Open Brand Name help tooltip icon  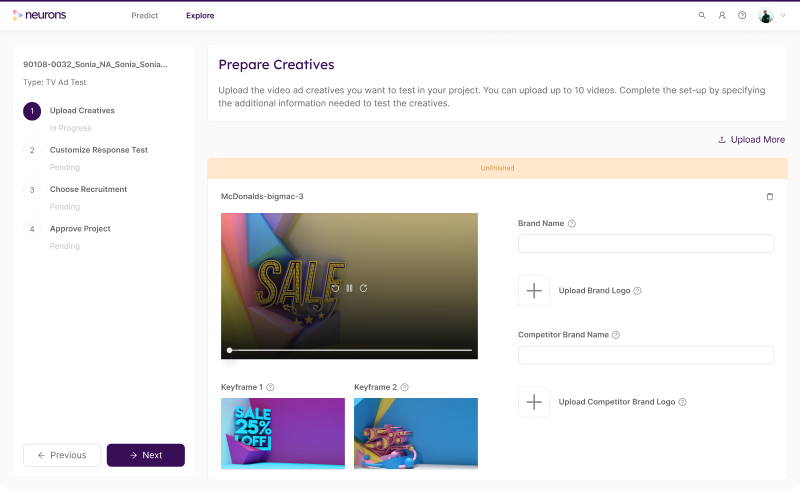tap(572, 224)
